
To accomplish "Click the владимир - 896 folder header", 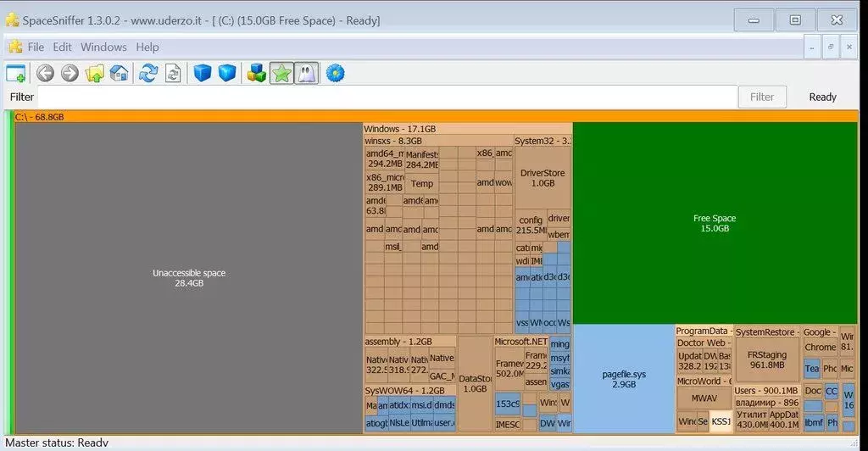I will (766, 403).
